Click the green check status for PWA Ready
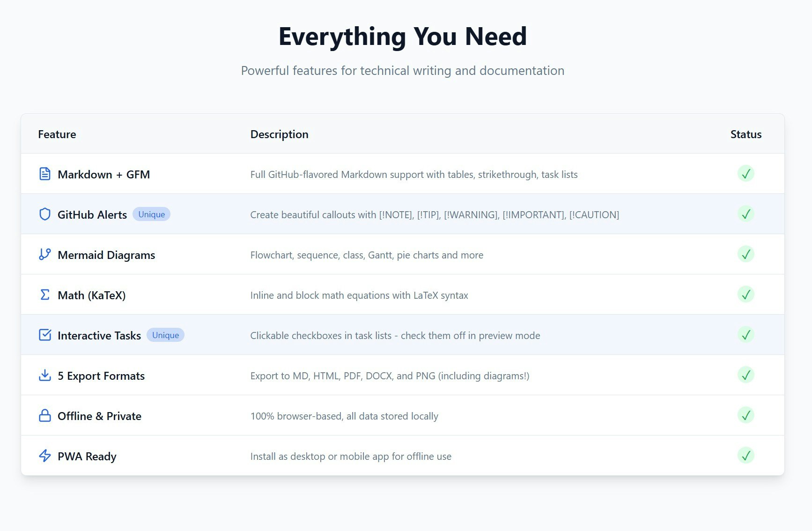Image resolution: width=812 pixels, height=531 pixels. [746, 456]
